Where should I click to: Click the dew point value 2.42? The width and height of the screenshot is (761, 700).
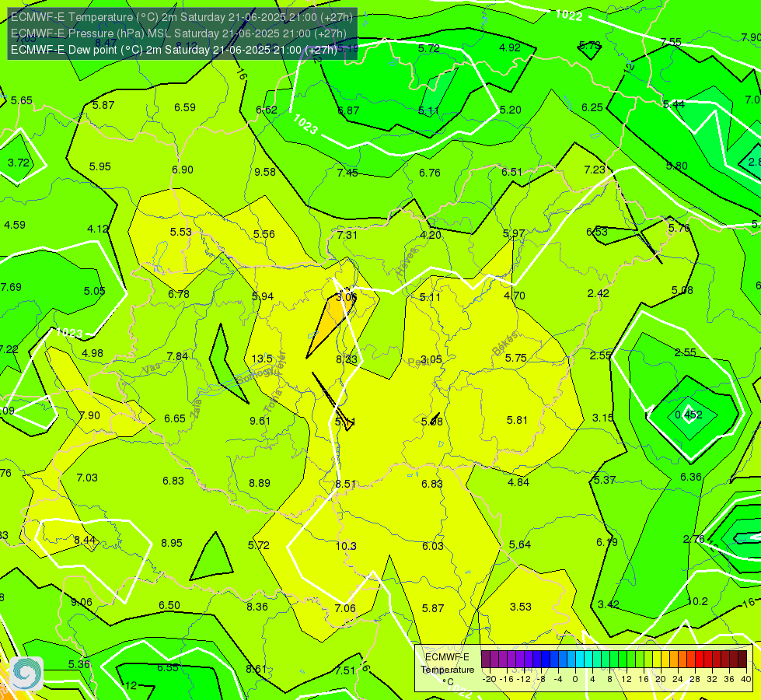[x=598, y=293]
